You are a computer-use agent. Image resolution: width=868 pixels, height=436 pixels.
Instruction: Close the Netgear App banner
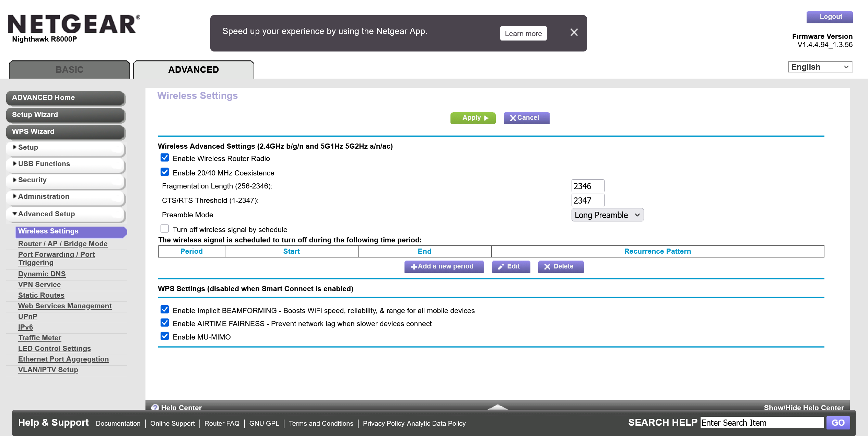pos(574,33)
